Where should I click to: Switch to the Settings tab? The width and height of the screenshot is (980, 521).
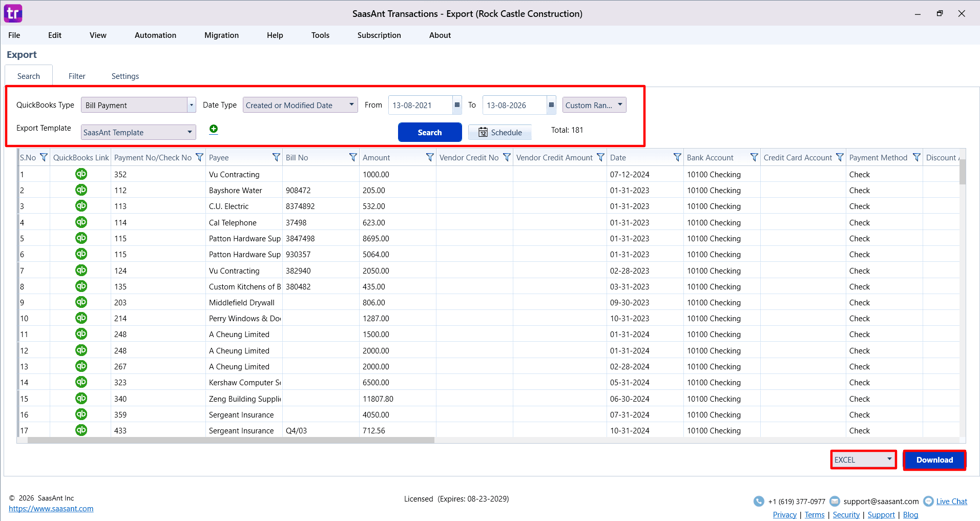(x=125, y=76)
